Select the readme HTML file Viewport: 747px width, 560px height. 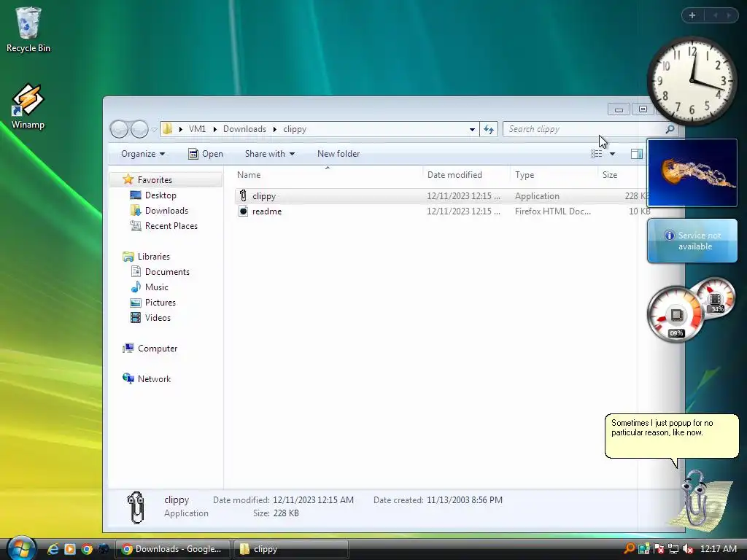coord(441,211)
